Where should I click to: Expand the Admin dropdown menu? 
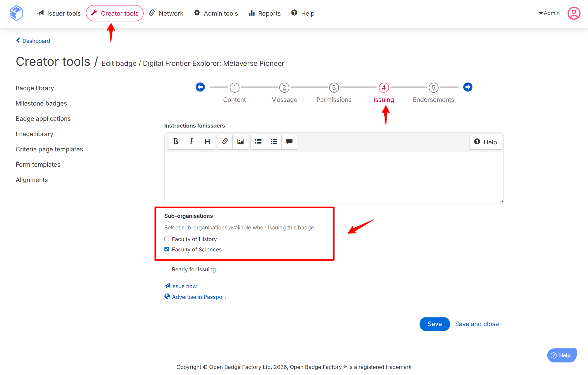(549, 13)
